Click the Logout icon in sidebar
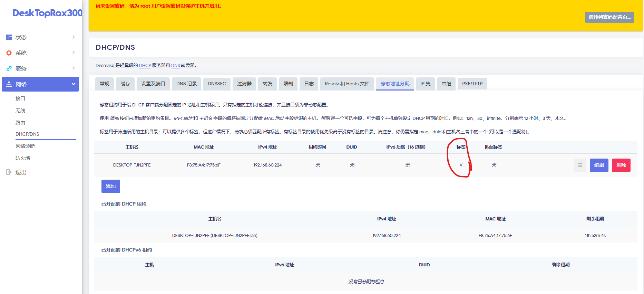The width and height of the screenshot is (644, 294). click(x=9, y=172)
